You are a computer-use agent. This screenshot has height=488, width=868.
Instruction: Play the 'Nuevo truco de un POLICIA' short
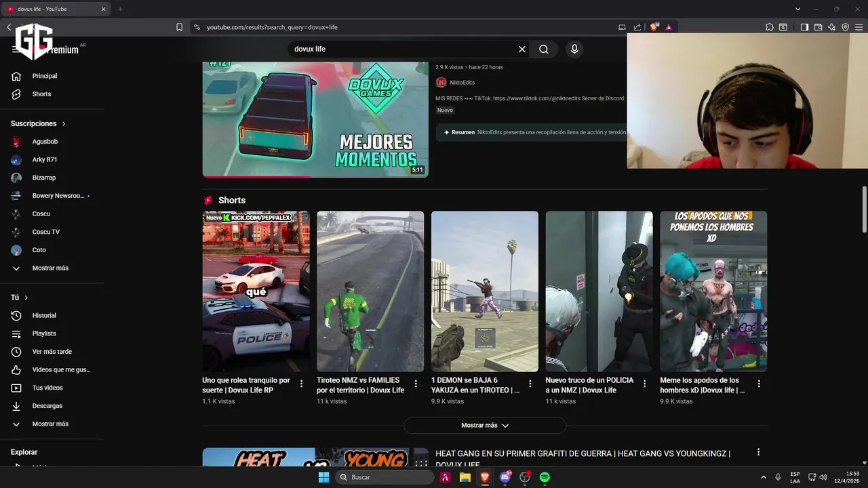(x=599, y=291)
